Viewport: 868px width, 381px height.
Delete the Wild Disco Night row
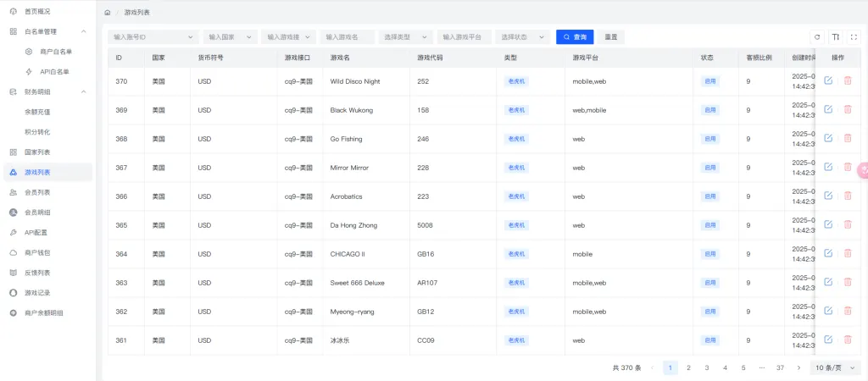click(848, 80)
